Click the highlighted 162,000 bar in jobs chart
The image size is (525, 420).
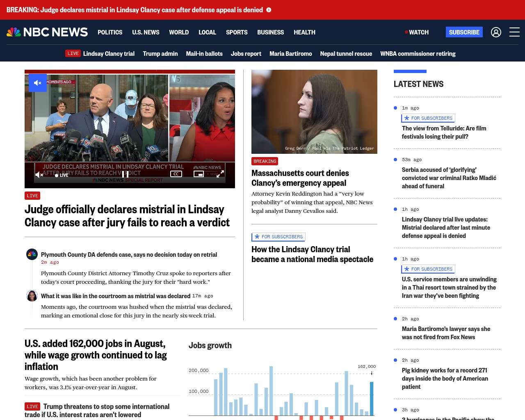pos(372,398)
